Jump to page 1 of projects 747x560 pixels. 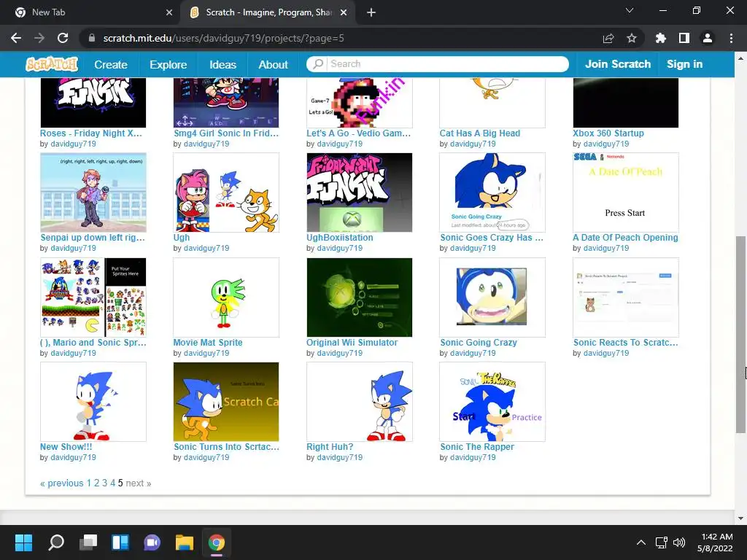click(x=88, y=483)
